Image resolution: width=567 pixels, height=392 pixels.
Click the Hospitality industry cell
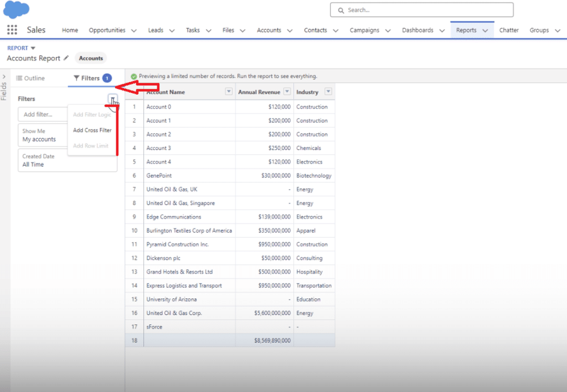[x=315, y=272]
